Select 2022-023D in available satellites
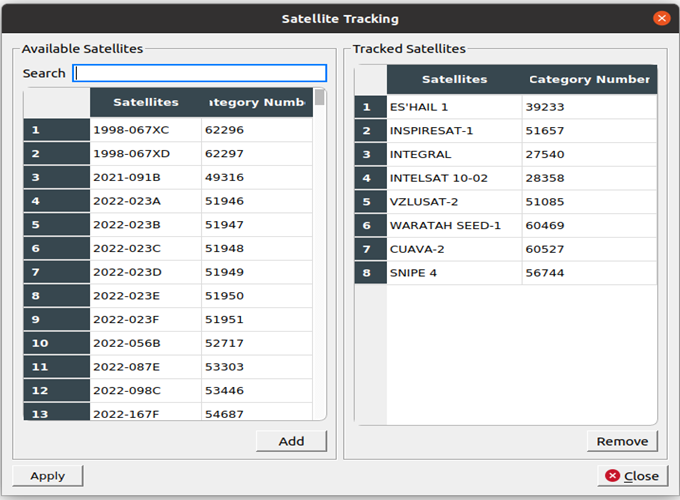Screen dimensions: 680x500 click(x=145, y=272)
